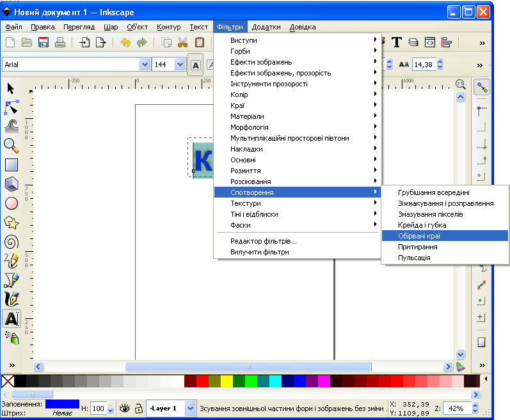Screen dimensions: 510x420
Task: Select the Rectangle tool
Action: tap(12, 165)
